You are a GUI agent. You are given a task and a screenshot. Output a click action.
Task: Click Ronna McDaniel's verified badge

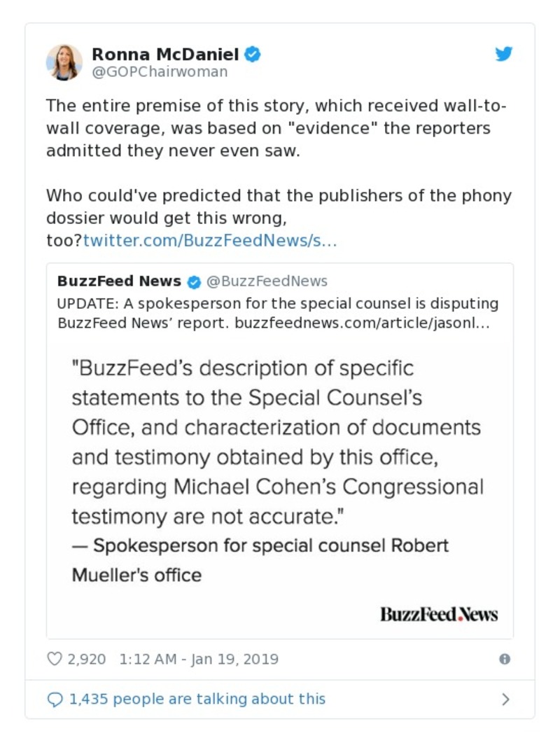253,54
